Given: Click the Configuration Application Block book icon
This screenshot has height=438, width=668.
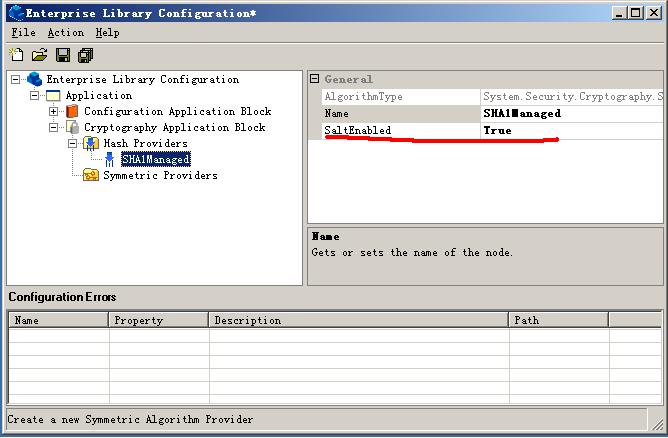Looking at the screenshot, I should [x=72, y=112].
